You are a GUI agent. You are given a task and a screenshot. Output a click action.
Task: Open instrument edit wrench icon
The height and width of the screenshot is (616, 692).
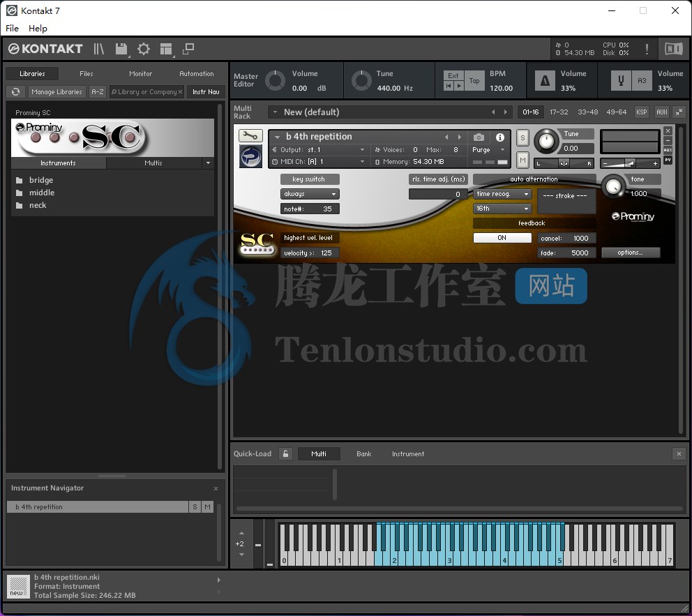[250, 135]
